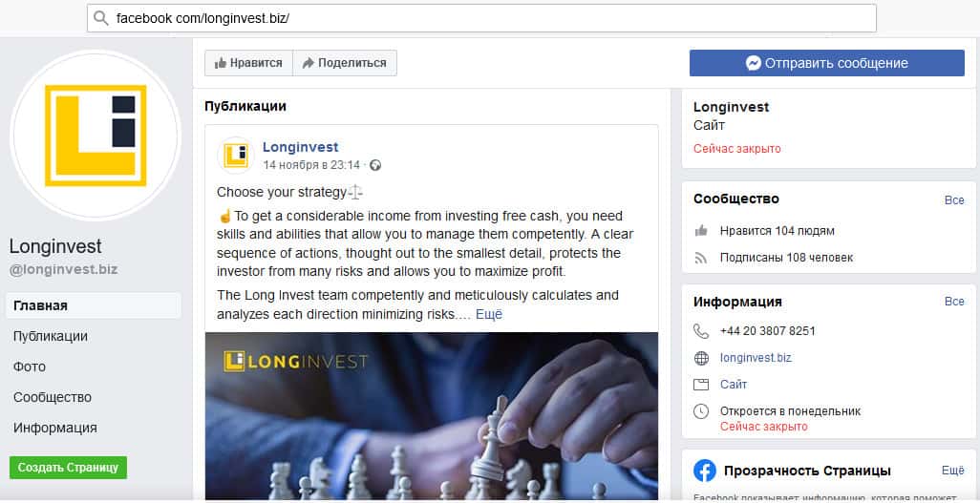Expand Информация section via Все link
980x503 pixels.
tap(954, 302)
